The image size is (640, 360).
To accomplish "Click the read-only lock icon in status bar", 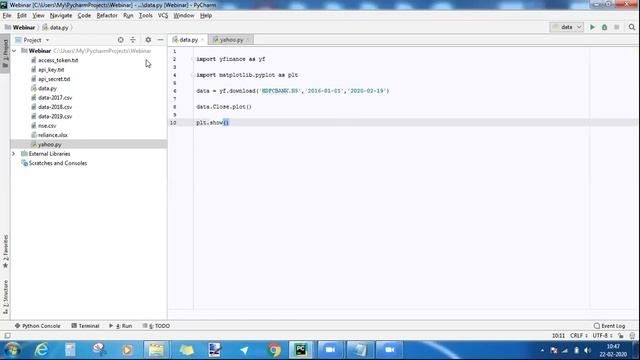I will 621,336.
